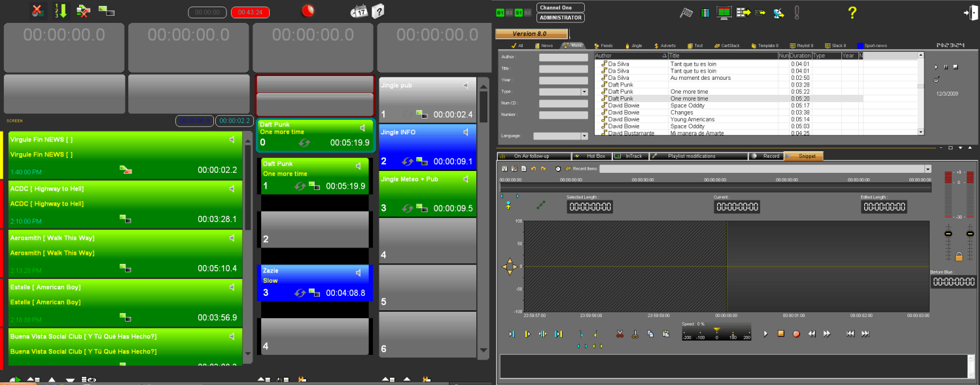
Task: Click the satellite dish icon in top toolbar
Action: 779,12
